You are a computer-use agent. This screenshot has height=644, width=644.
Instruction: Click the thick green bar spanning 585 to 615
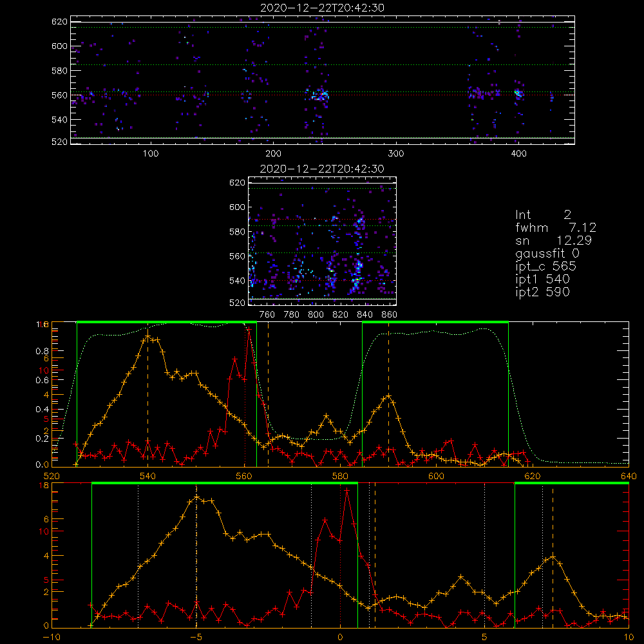pos(435,322)
